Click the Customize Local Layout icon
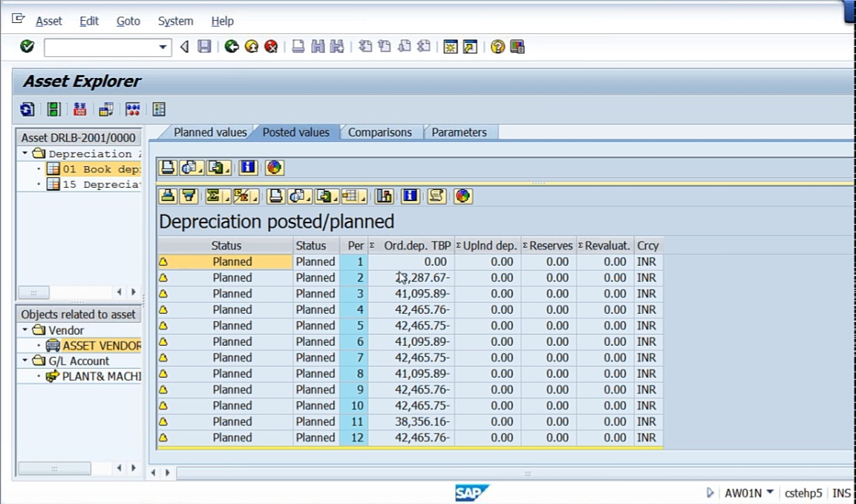The width and height of the screenshot is (856, 504). [517, 47]
